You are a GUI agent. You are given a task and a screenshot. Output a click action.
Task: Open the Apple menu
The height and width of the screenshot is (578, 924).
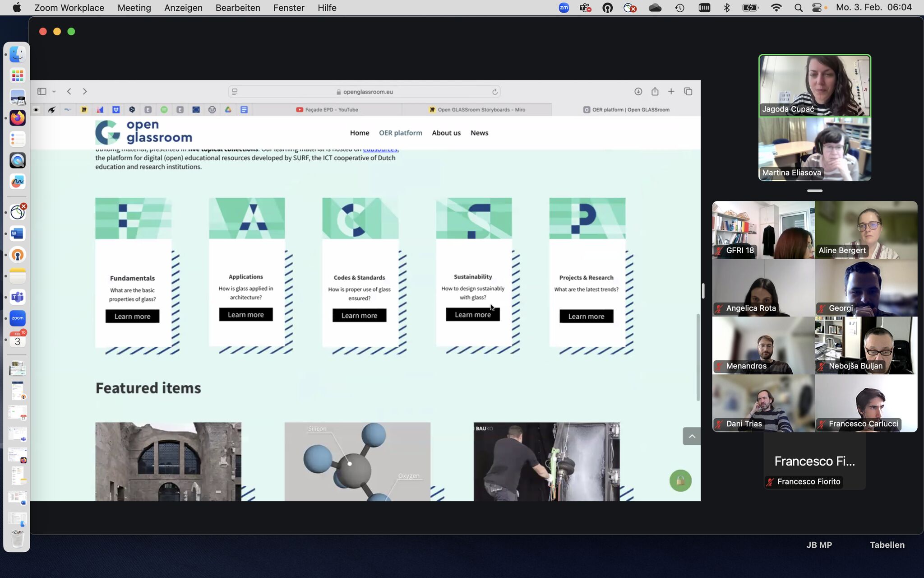tap(17, 8)
